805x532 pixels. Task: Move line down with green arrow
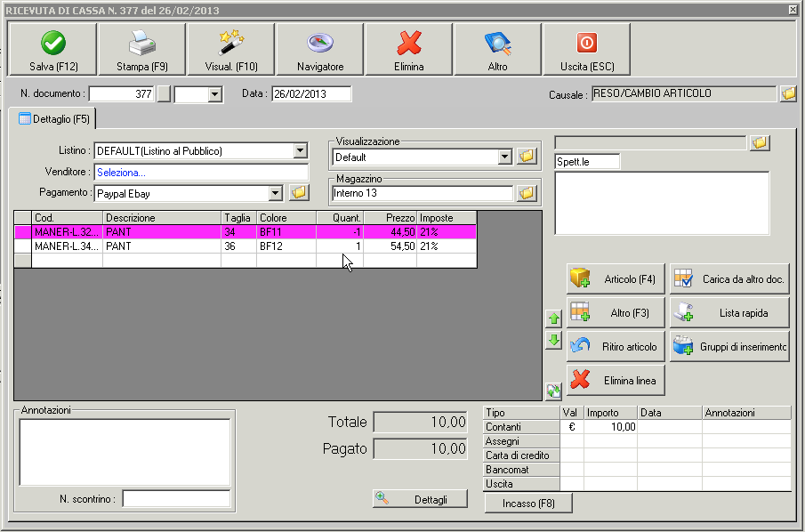[x=553, y=340]
